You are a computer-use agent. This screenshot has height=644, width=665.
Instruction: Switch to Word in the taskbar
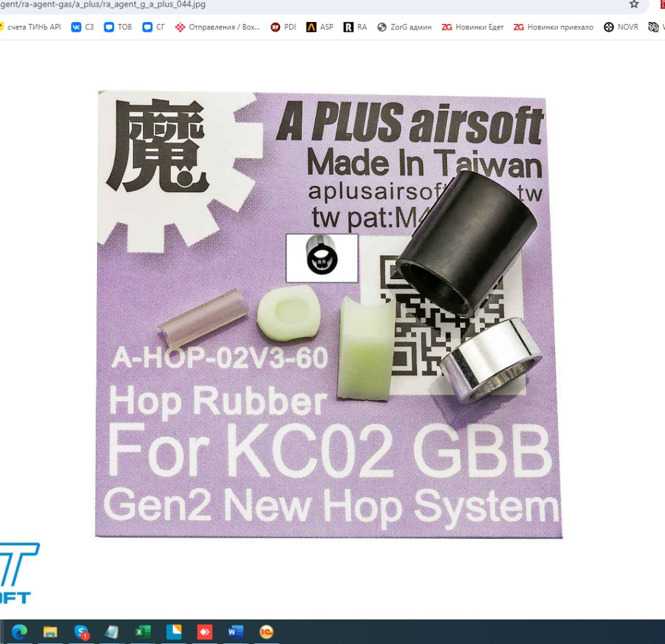point(235,632)
